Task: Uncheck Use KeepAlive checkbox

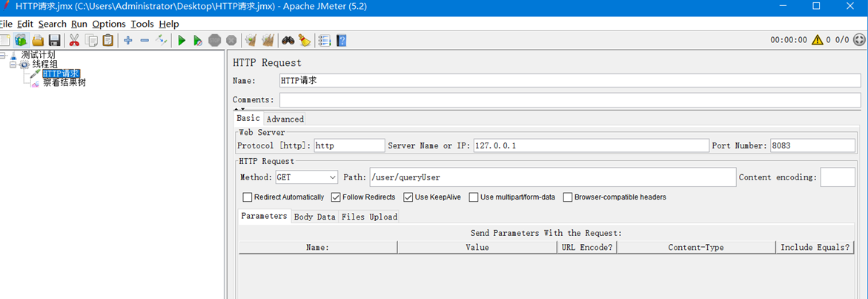Action: point(408,197)
